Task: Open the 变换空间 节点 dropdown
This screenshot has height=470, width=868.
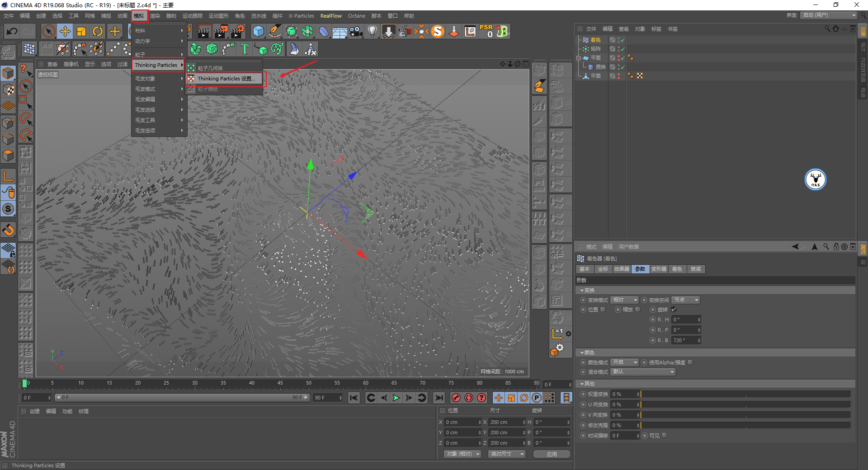Action: (x=686, y=300)
